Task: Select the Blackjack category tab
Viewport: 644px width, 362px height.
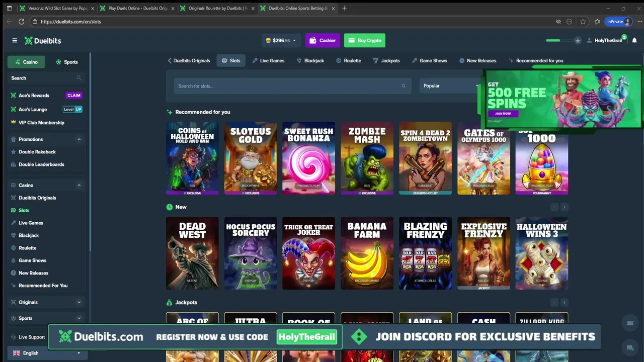Action: click(x=309, y=61)
